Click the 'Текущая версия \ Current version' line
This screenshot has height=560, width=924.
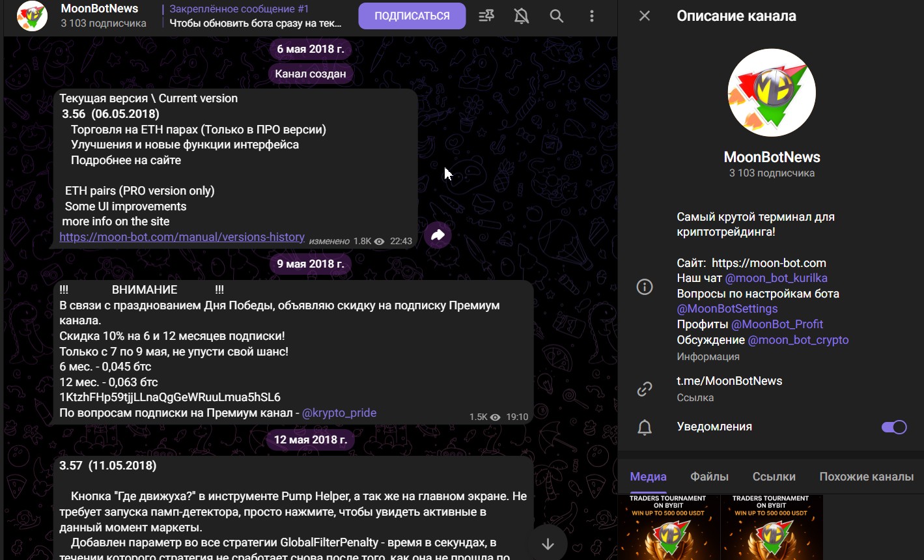[148, 98]
